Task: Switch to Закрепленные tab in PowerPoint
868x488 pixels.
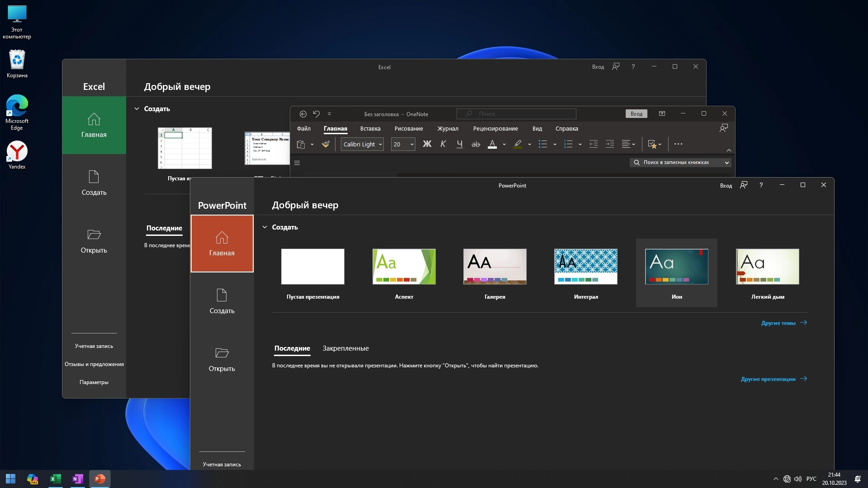Action: click(x=345, y=348)
